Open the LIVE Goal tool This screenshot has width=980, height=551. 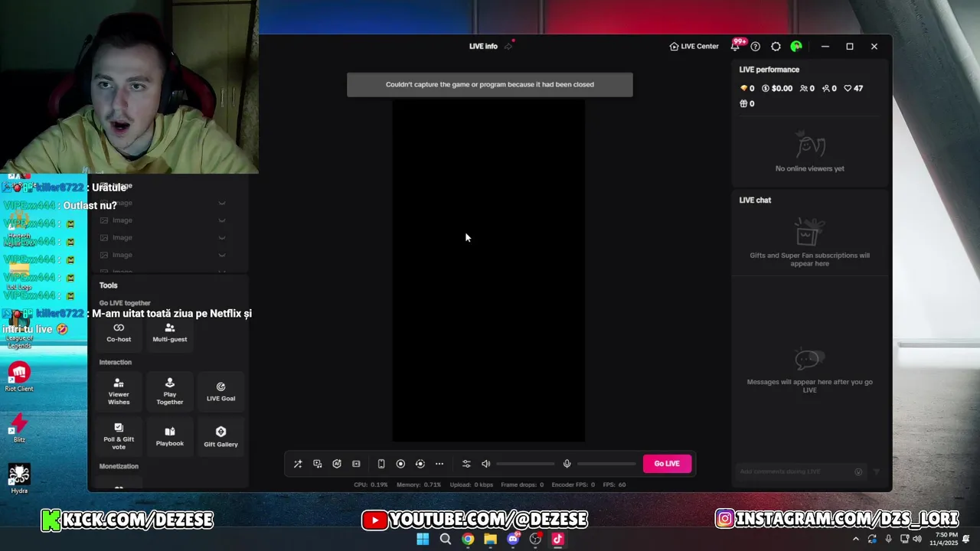tap(220, 392)
